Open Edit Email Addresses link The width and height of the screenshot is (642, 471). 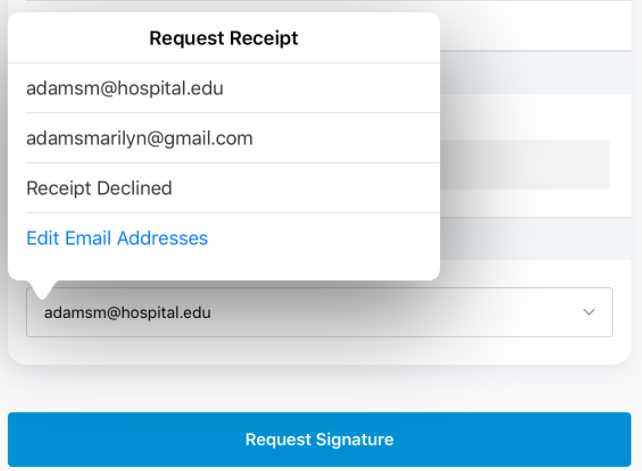coord(117,238)
